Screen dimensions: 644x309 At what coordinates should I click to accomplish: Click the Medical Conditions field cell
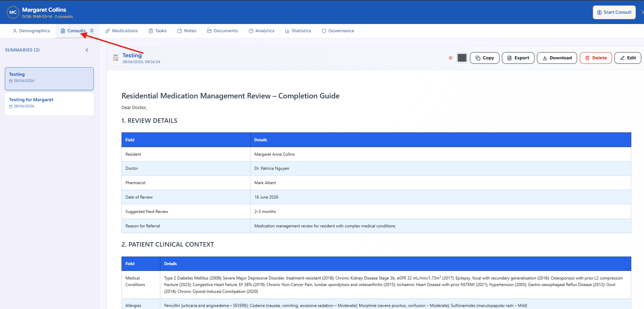coord(141,285)
